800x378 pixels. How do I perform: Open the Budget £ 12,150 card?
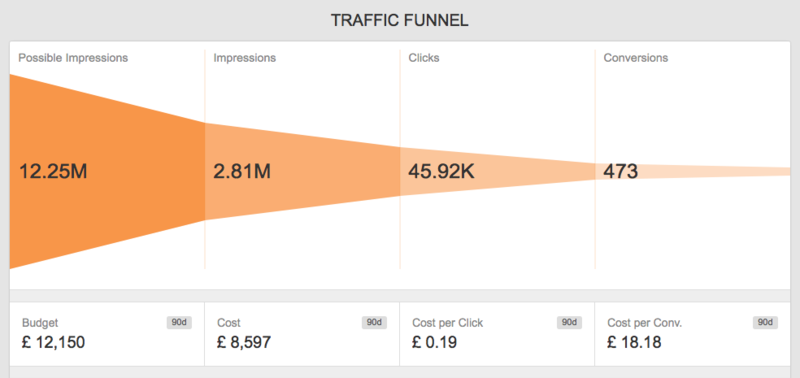[x=107, y=334]
